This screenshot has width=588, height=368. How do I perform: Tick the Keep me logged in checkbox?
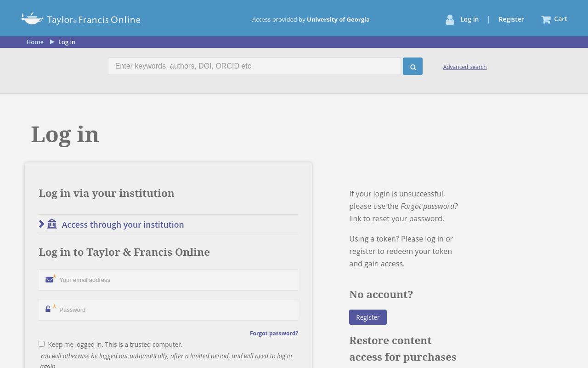pyautogui.click(x=41, y=344)
